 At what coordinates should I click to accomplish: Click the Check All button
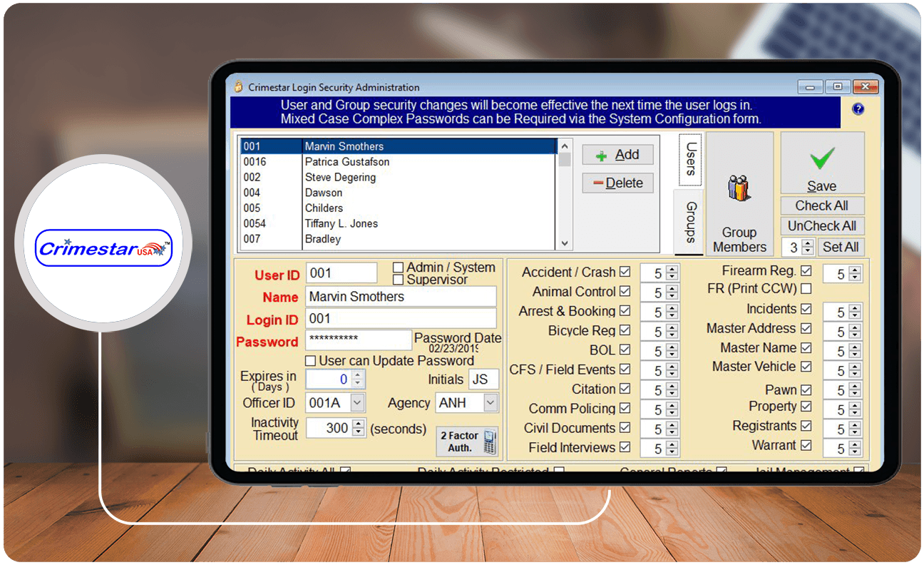[822, 205]
